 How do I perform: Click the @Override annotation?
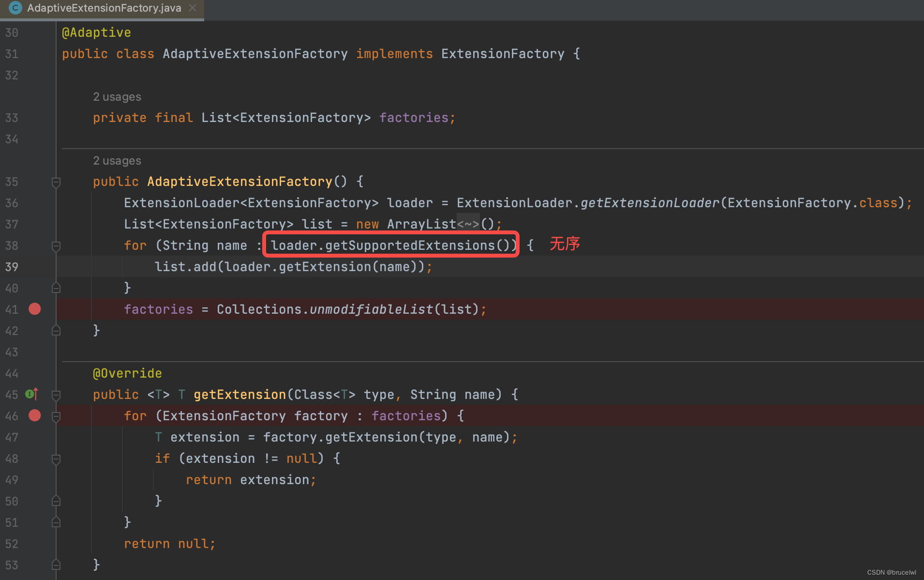pyautogui.click(x=127, y=373)
